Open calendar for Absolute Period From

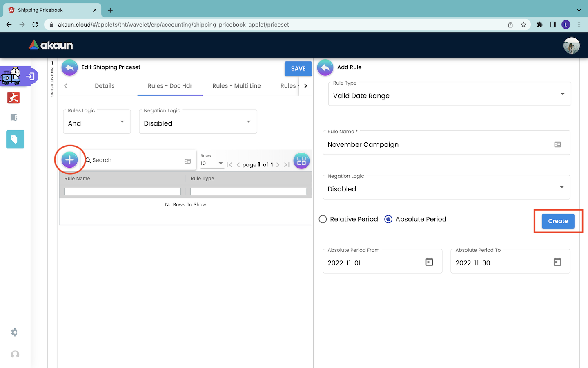tap(429, 262)
